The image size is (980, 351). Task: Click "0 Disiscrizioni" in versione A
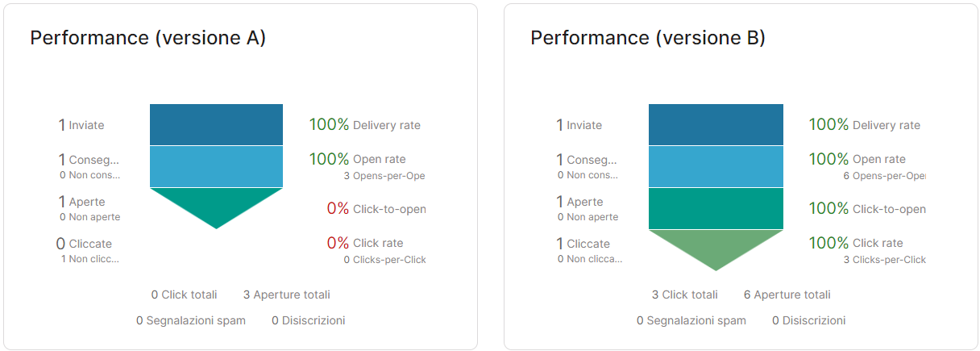coord(309,320)
